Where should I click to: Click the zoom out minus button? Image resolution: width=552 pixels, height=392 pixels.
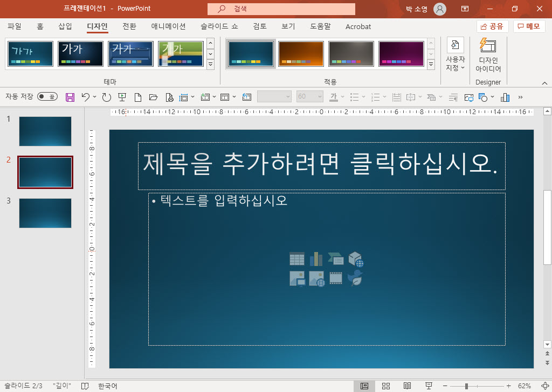pyautogui.click(x=445, y=386)
